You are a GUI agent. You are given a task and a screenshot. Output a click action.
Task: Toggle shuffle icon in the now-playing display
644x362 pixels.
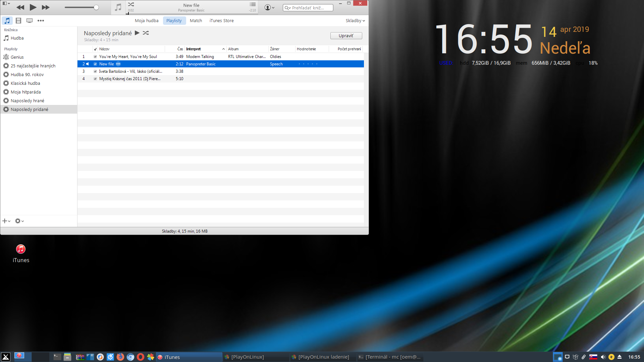[131, 4]
